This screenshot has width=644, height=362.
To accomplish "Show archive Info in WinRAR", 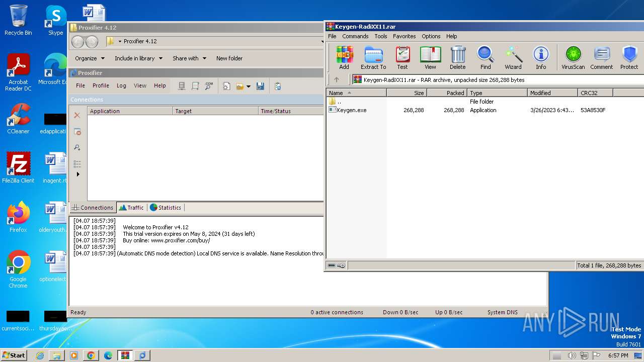I will (x=541, y=58).
